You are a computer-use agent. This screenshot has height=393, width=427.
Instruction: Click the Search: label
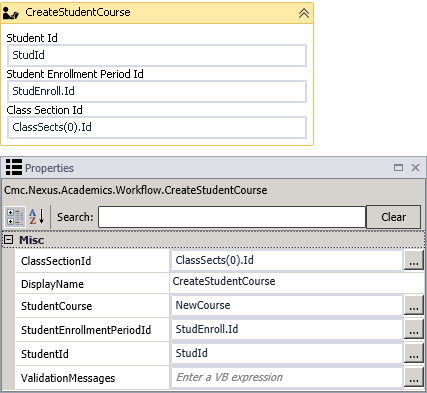coord(75,217)
